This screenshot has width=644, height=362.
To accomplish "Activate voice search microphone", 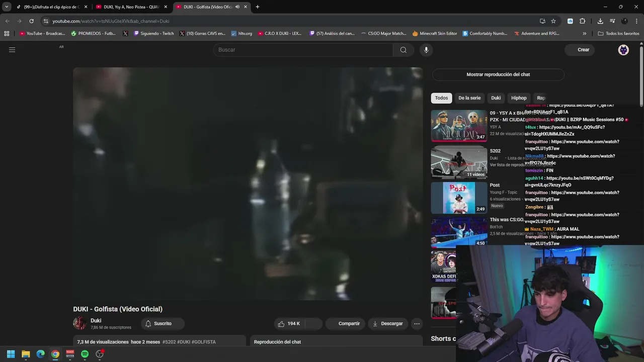I will click(x=426, y=50).
